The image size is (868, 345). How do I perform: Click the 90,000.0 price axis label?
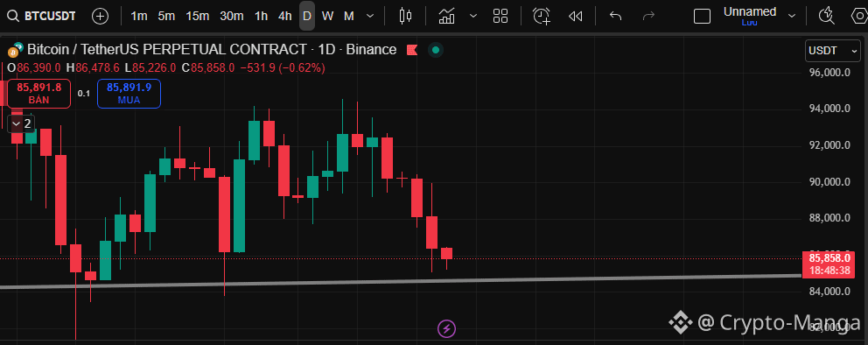tap(829, 182)
